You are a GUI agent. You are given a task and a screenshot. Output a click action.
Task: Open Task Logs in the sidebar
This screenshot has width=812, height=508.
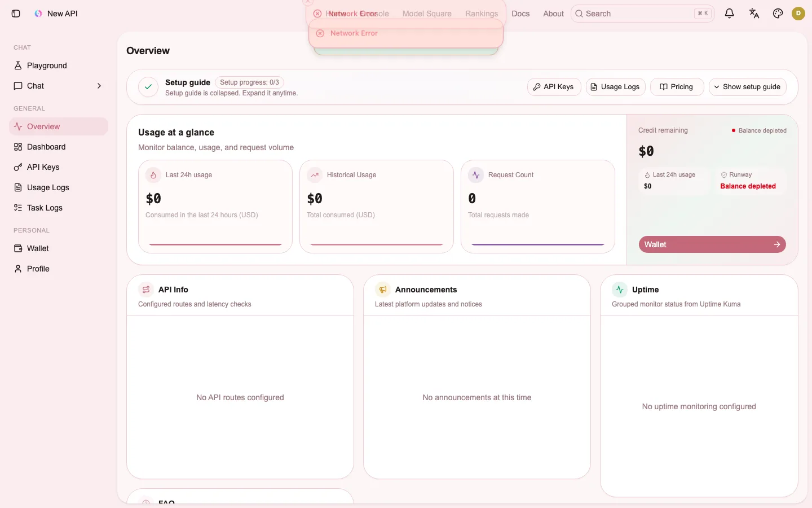coord(59,208)
